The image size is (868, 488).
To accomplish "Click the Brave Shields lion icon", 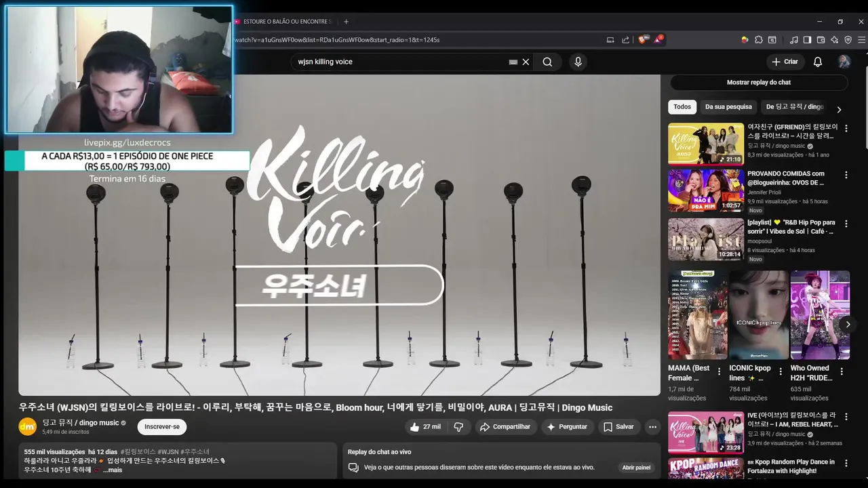I will (x=642, y=39).
